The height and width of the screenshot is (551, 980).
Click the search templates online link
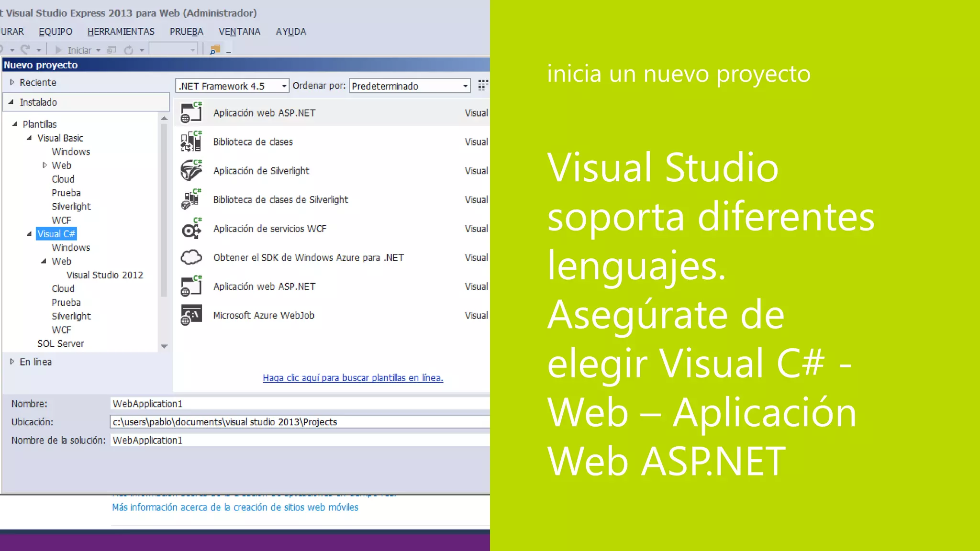click(x=353, y=378)
